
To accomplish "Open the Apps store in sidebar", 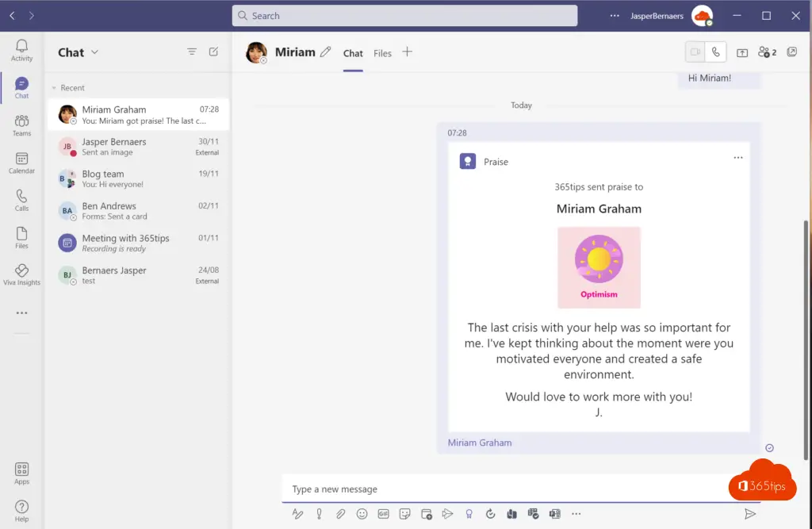I will click(21, 473).
